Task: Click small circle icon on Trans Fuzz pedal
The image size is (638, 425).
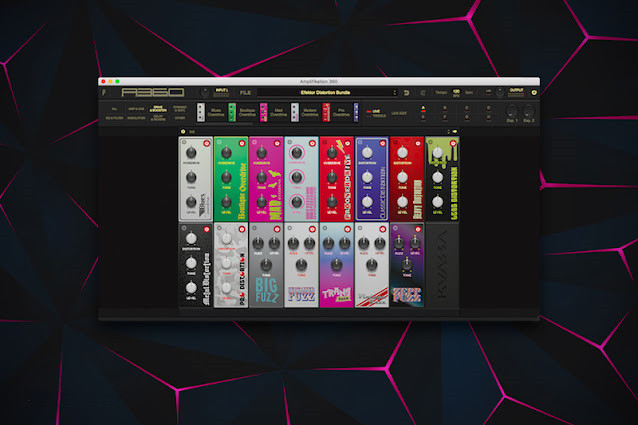Action: tap(325, 228)
